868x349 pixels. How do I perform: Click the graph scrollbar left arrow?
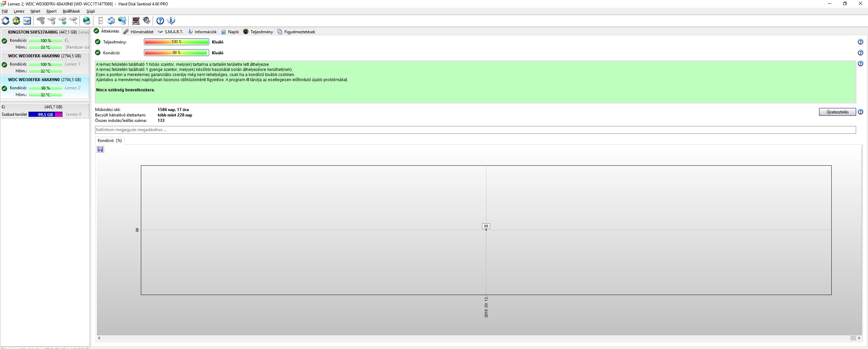99,338
